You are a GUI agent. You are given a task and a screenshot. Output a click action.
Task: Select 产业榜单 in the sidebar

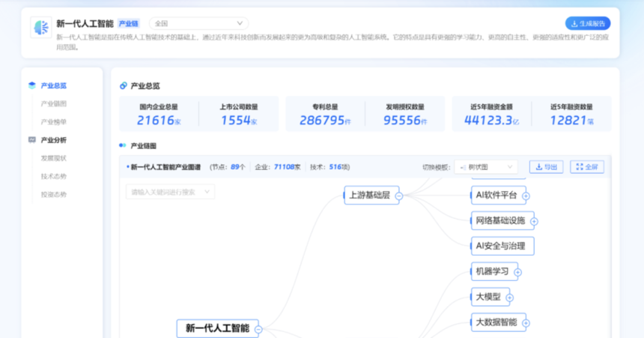(x=53, y=121)
